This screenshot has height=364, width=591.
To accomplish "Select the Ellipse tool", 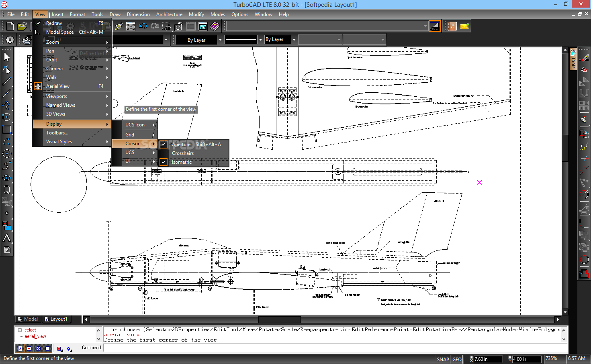I will point(7,177).
